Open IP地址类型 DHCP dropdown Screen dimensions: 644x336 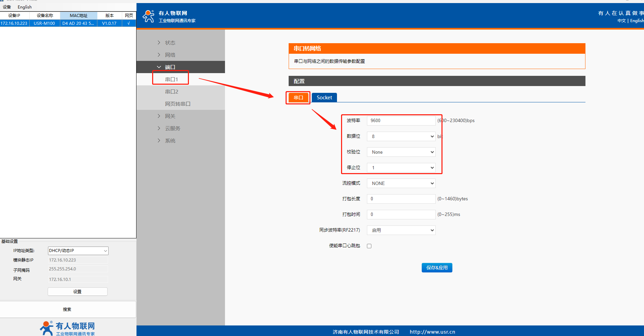(x=78, y=251)
